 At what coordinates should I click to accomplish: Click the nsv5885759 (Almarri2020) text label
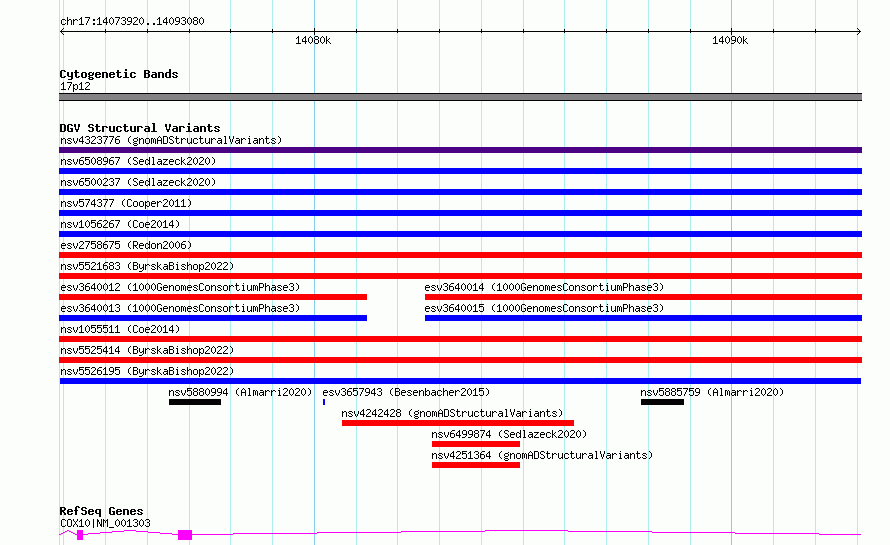coord(712,392)
